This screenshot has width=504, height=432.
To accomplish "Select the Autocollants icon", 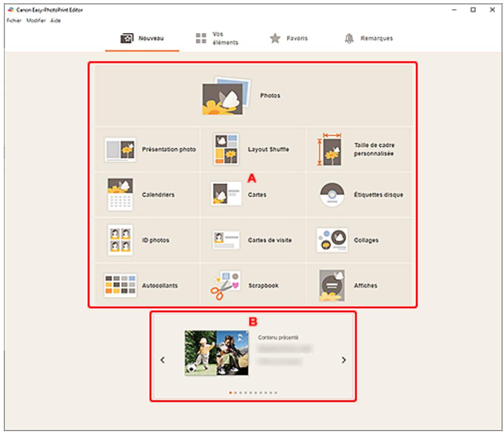I will (120, 286).
